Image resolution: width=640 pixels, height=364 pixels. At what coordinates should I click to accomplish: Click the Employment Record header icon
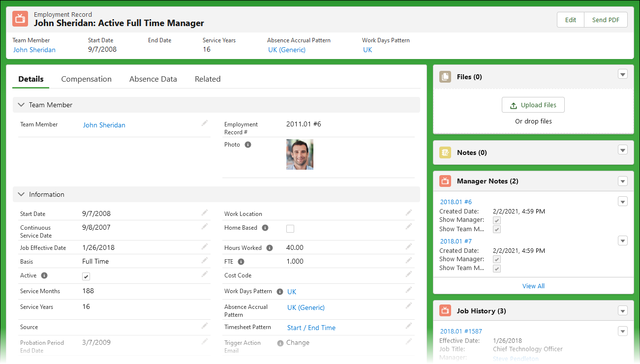coord(20,19)
